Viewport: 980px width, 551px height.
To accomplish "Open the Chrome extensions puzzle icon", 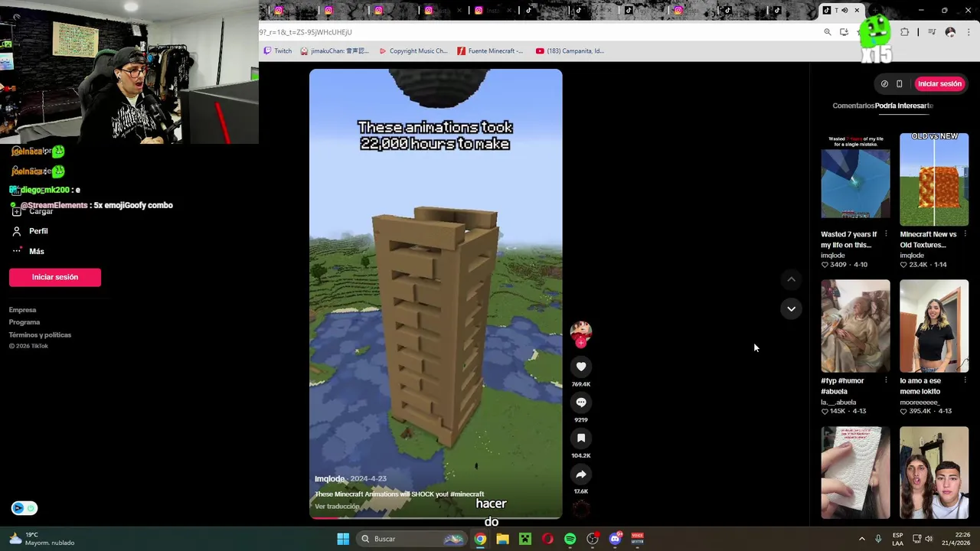I will tap(905, 32).
